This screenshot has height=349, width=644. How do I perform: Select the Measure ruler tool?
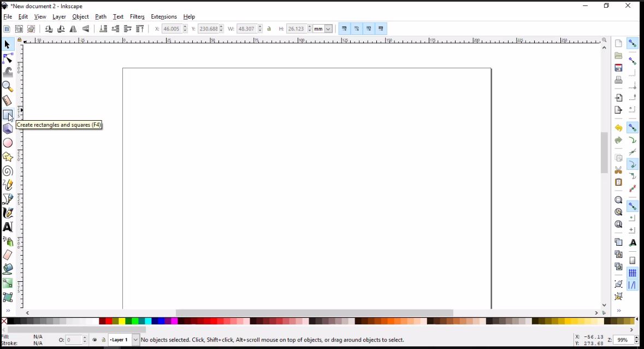pyautogui.click(x=8, y=100)
